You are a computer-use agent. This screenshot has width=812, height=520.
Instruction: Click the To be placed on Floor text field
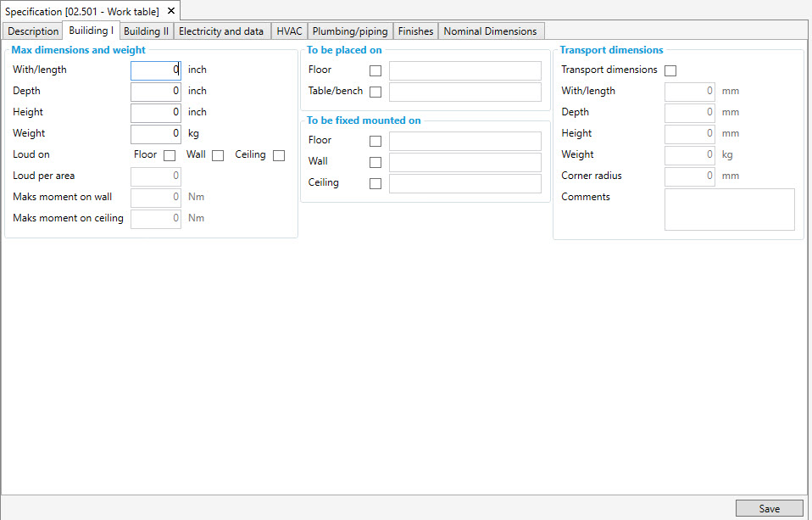coord(464,70)
